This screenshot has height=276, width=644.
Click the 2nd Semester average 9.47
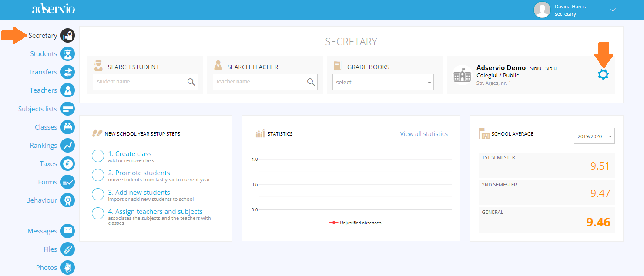[x=600, y=193]
